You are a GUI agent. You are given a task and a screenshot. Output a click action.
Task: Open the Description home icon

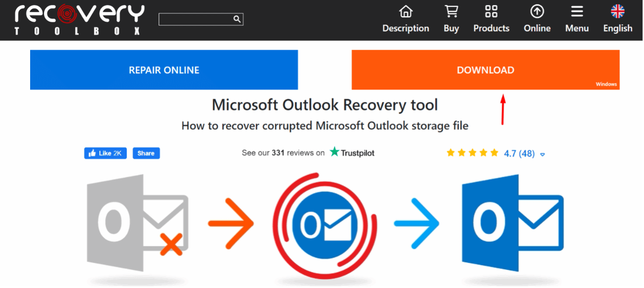click(406, 12)
